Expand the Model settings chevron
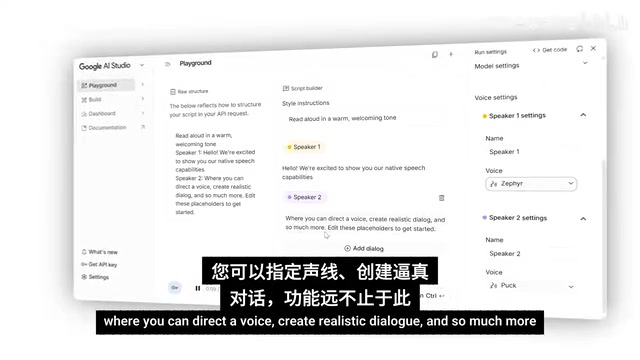This screenshot has height=360, width=640. (x=585, y=63)
